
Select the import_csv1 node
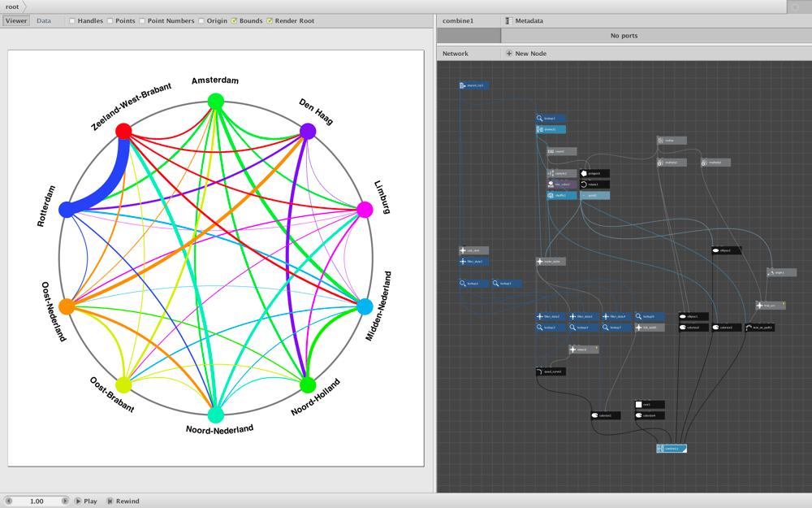coord(474,85)
